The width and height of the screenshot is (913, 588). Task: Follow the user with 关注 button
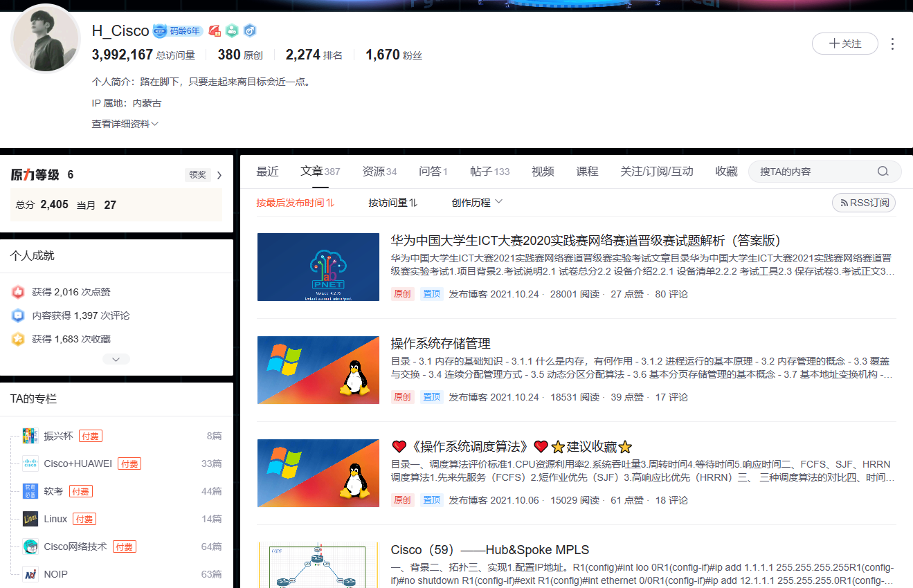tap(845, 44)
